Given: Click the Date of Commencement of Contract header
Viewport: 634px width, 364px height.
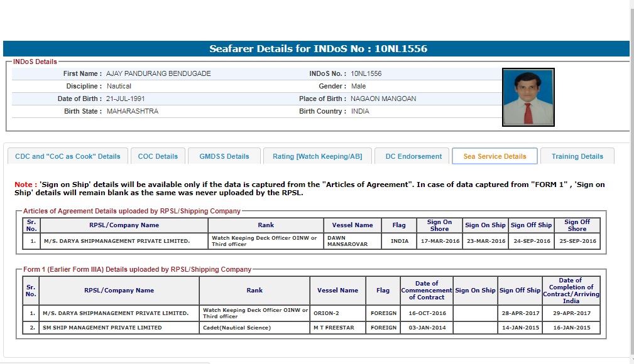Looking at the screenshot, I should point(427,291).
